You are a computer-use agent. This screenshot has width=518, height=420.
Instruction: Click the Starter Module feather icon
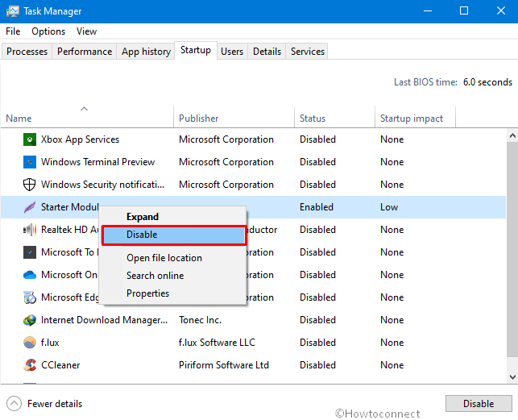(x=29, y=207)
